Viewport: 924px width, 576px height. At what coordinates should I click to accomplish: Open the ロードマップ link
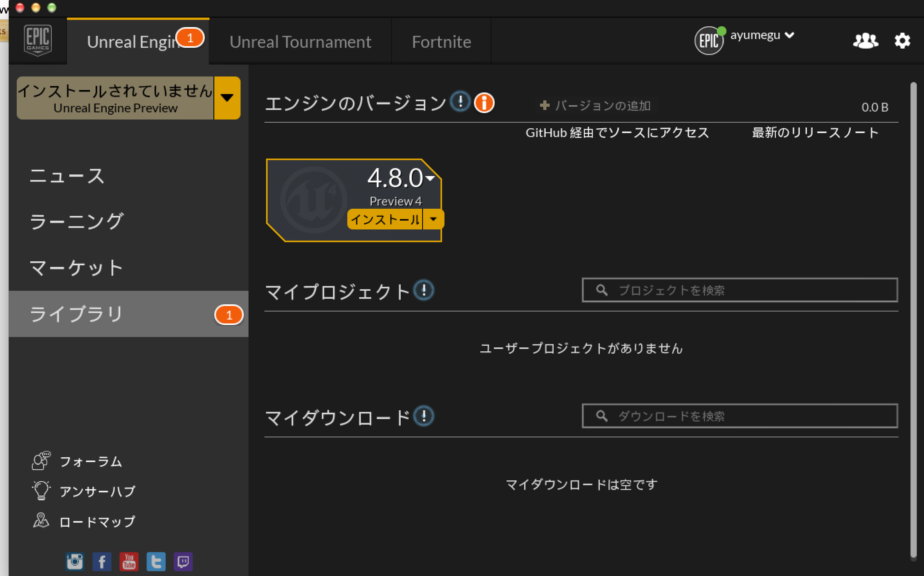[x=98, y=521]
